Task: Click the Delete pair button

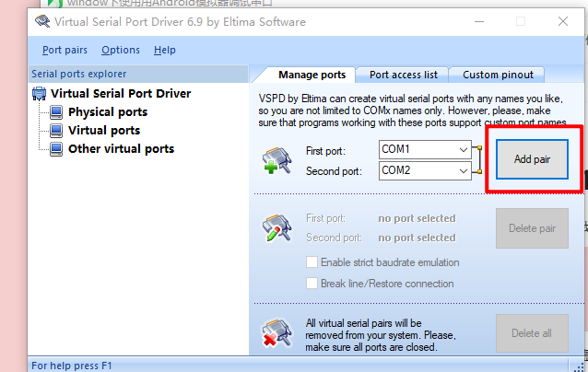Action: click(x=532, y=228)
